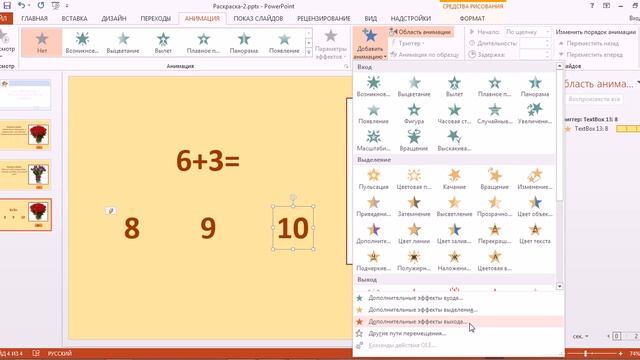640x360 pixels.
Task: Select 'Затемнение' emphasis effect
Action: [414, 207]
